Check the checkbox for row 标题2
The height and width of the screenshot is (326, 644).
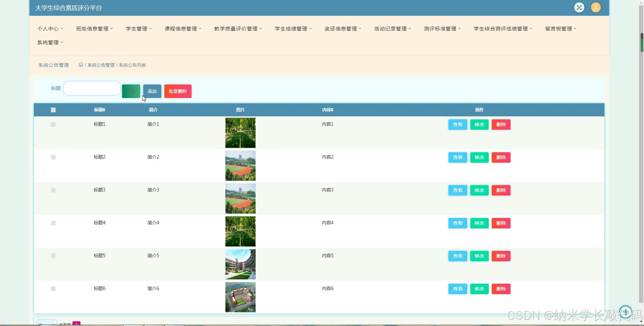click(x=53, y=157)
